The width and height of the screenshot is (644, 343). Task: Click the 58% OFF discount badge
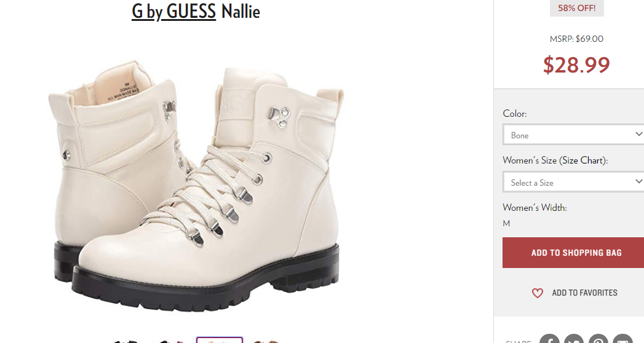tap(576, 8)
